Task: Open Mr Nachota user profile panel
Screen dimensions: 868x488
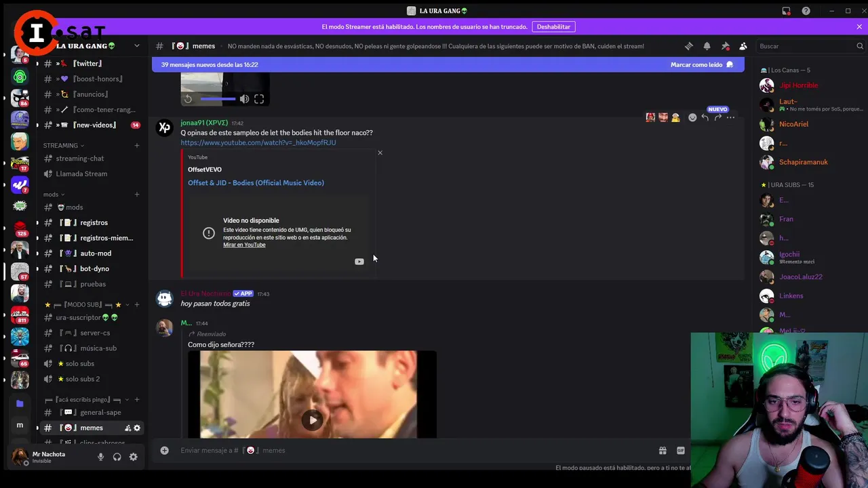Action: (x=49, y=457)
